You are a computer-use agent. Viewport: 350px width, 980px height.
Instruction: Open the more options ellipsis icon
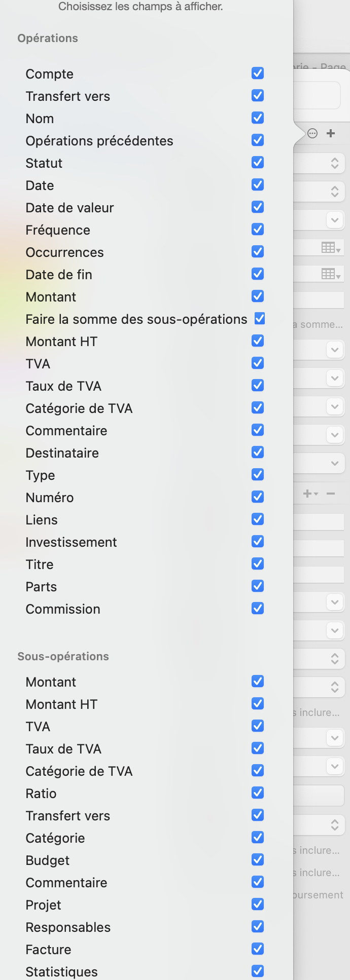(312, 134)
